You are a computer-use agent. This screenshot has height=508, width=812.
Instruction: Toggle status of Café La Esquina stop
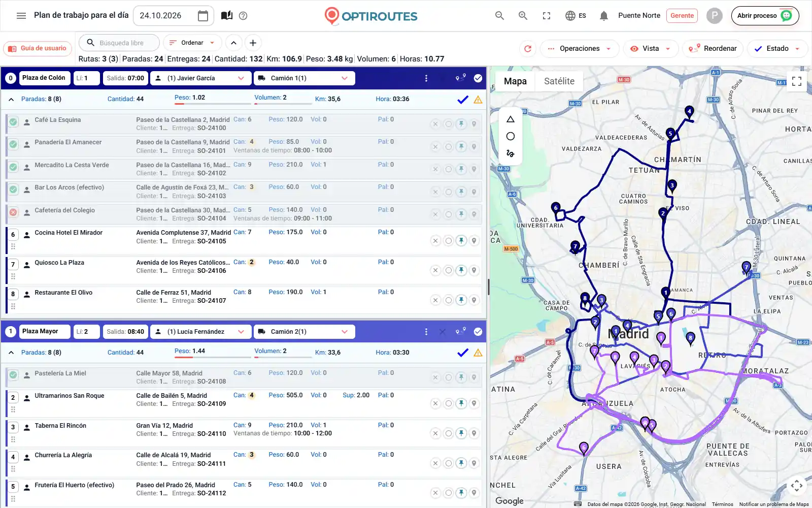click(13, 122)
